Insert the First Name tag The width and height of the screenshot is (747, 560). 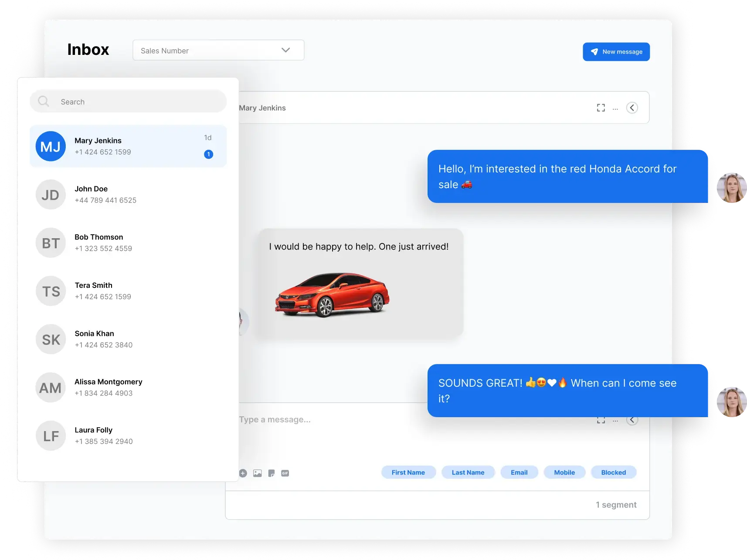(x=408, y=472)
